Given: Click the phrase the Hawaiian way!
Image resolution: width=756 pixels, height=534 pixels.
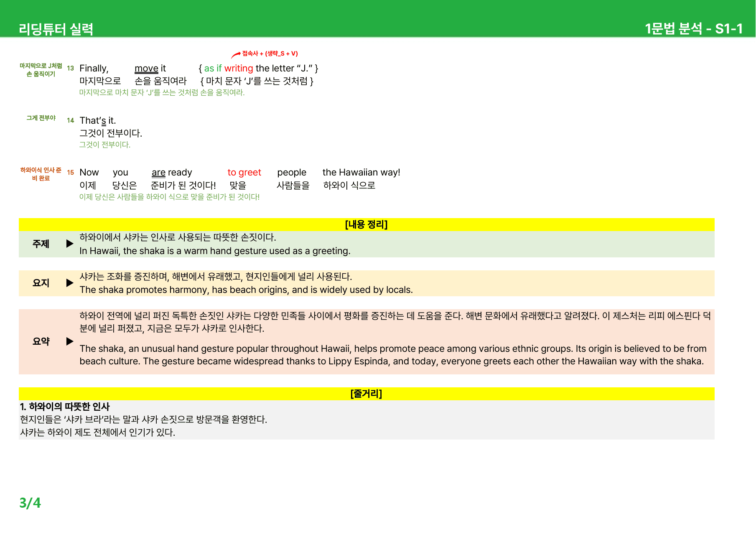Looking at the screenshot, I should point(361,172).
